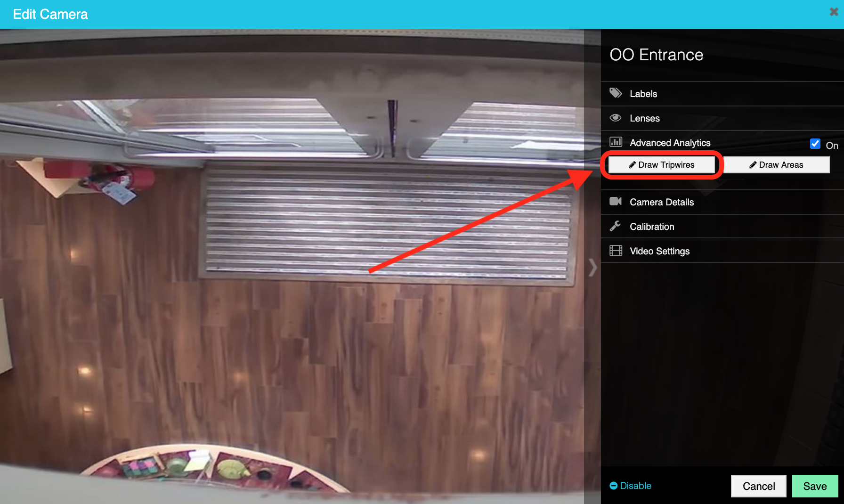844x504 pixels.
Task: Click the Advanced Analytics chart icon
Action: [x=616, y=142]
